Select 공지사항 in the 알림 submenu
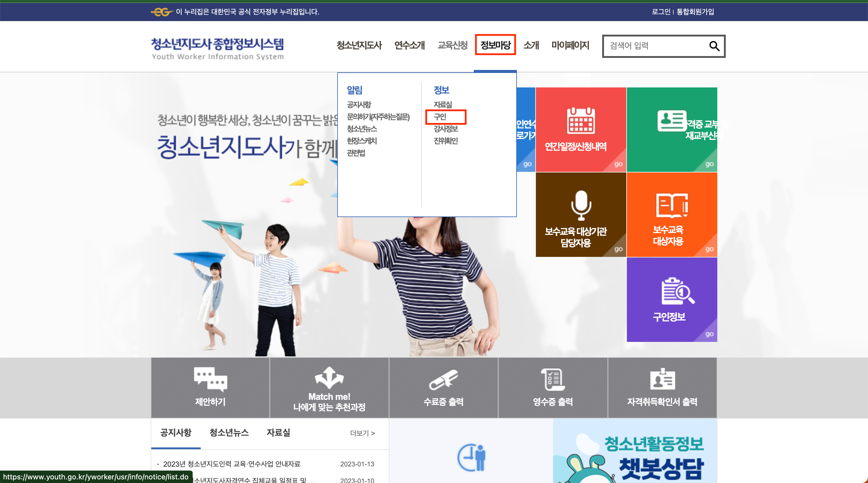This screenshot has width=868, height=483. point(359,105)
